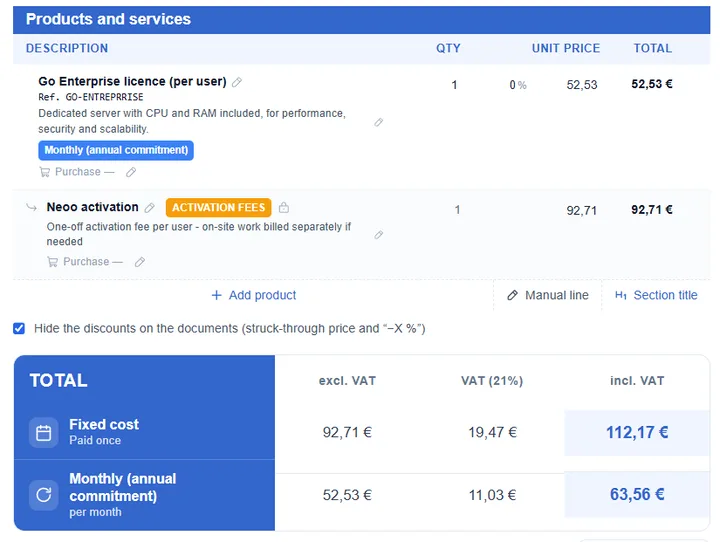Click line total 52,53 €

pyautogui.click(x=652, y=84)
